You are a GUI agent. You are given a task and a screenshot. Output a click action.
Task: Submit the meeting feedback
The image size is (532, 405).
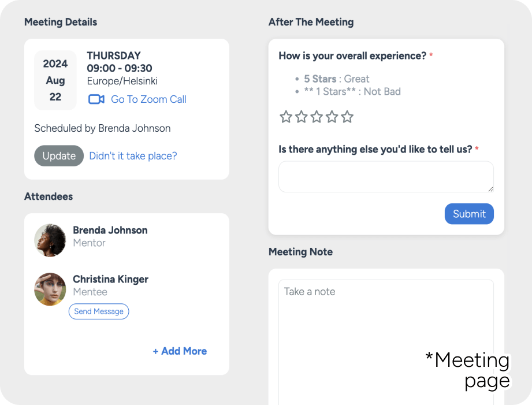pos(469,214)
